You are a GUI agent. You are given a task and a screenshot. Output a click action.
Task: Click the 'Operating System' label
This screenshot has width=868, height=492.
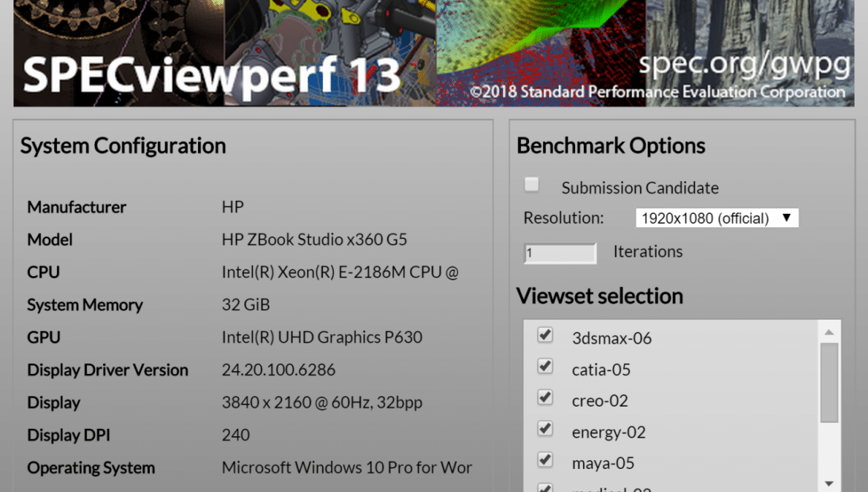pos(91,468)
